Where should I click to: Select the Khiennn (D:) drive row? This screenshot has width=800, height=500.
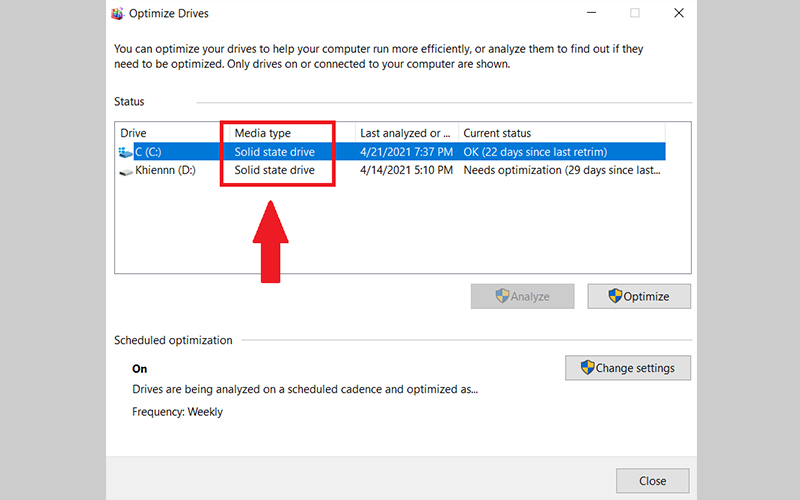(390, 170)
